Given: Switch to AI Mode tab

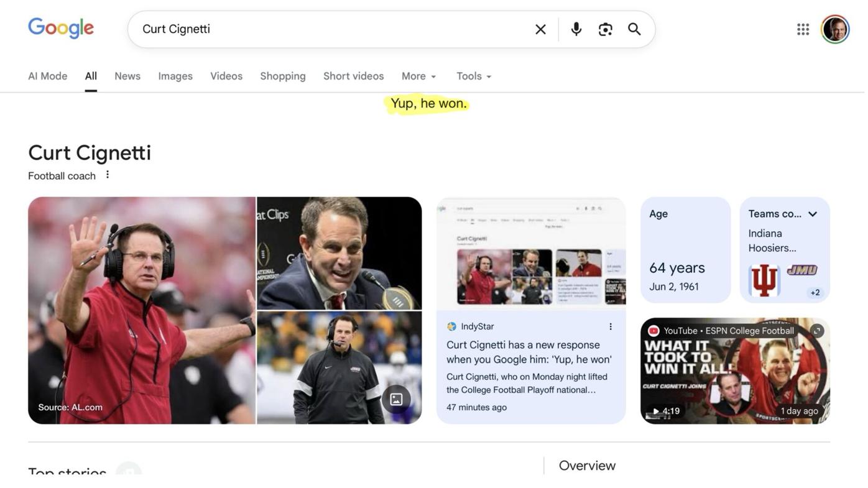Looking at the screenshot, I should 48,76.
